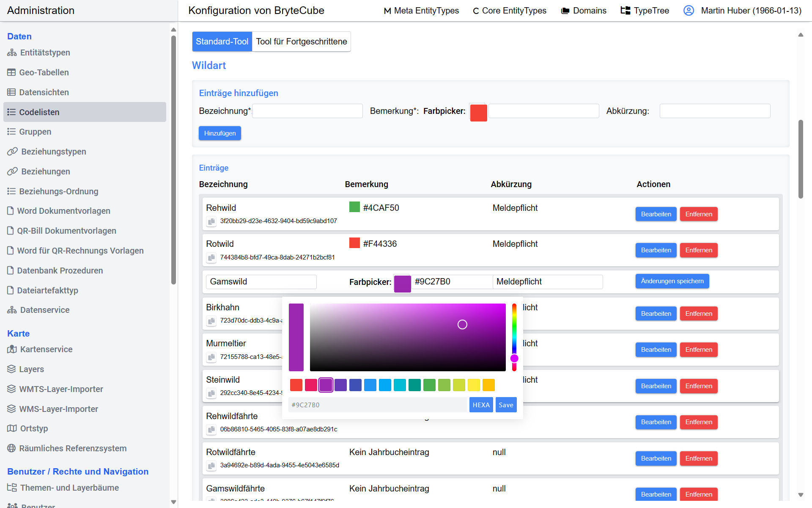Open Räumliches Referenzsystem sidebar item
The width and height of the screenshot is (812, 508).
point(72,448)
